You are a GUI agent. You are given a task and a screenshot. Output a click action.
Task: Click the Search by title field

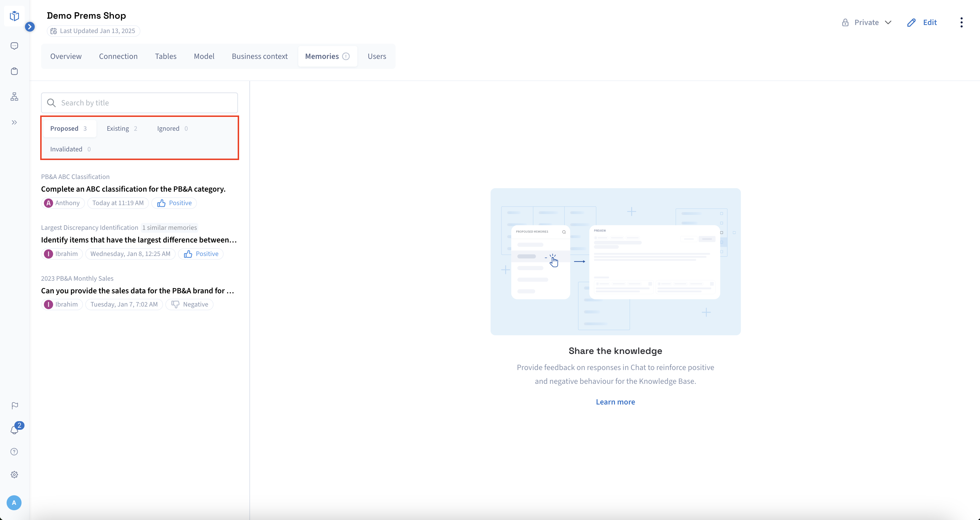[139, 103]
